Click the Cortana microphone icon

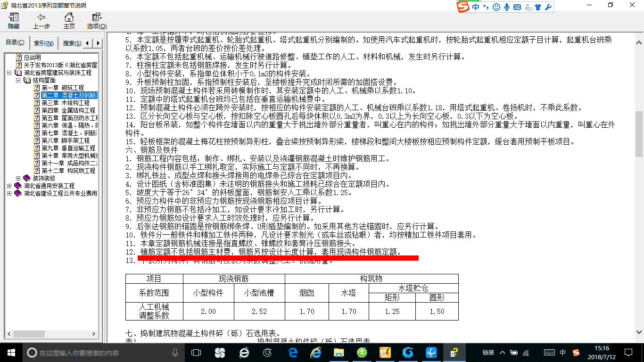175,353
